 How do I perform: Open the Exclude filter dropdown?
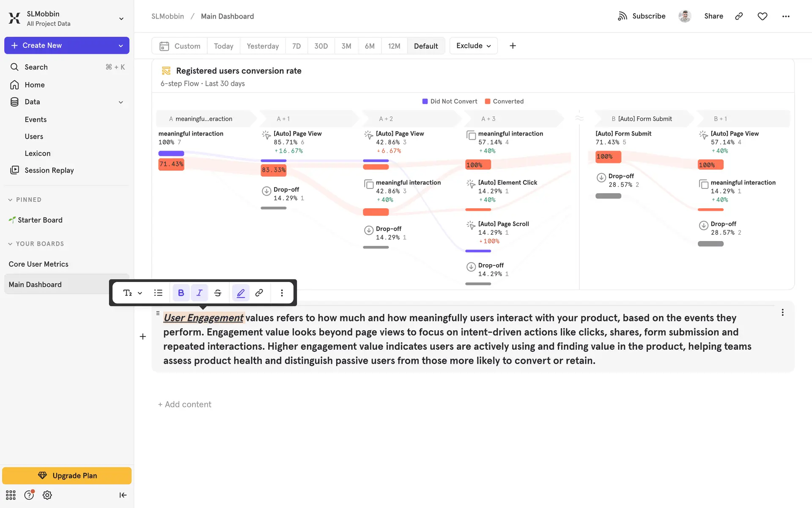pyautogui.click(x=473, y=46)
